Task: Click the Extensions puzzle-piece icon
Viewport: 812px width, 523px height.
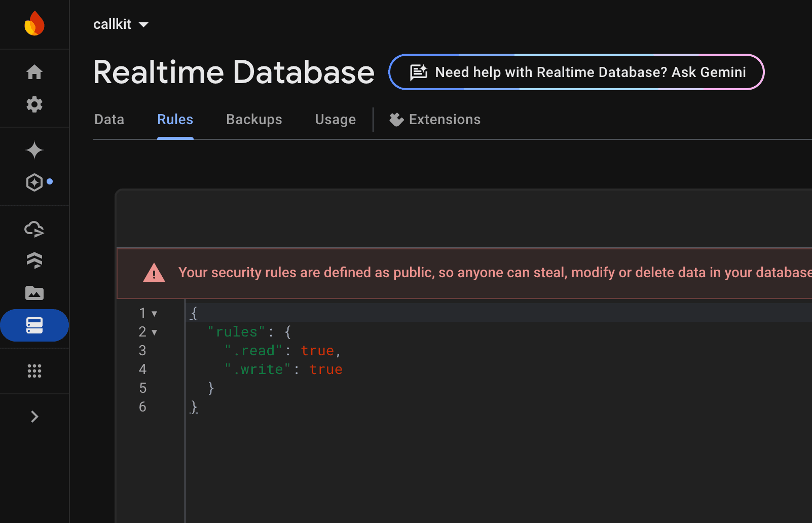Action: pos(396,120)
